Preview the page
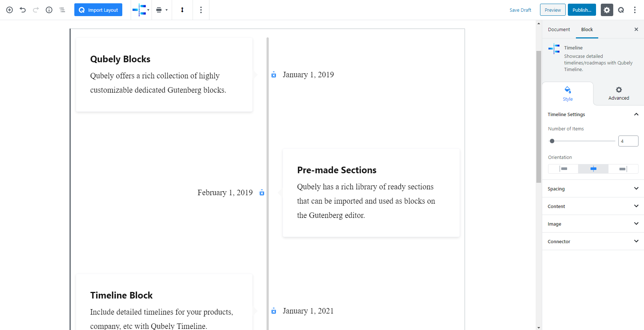The height and width of the screenshot is (330, 644). 552,10
